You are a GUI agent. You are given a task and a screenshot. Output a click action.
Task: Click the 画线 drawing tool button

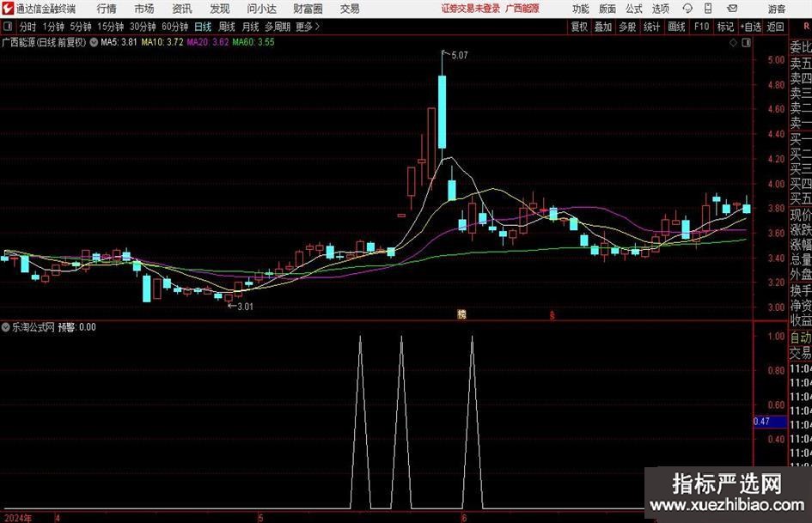point(676,27)
